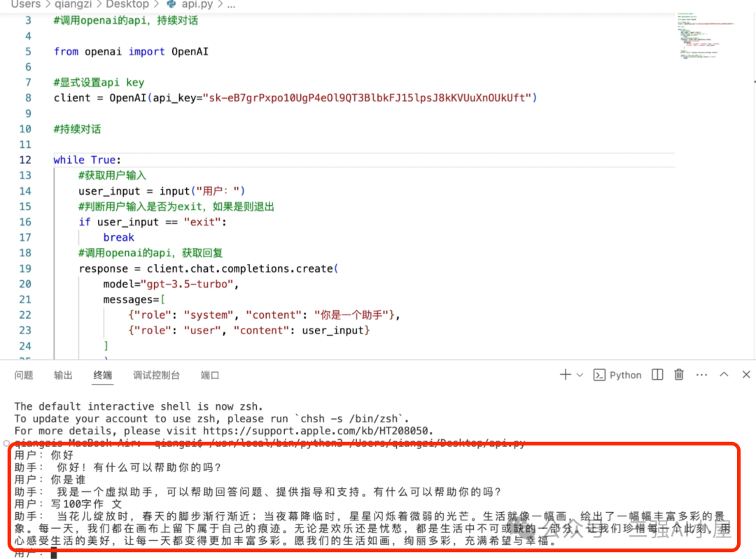Click the breadcrumb trailing ellipsis
756x559 pixels.
[232, 5]
